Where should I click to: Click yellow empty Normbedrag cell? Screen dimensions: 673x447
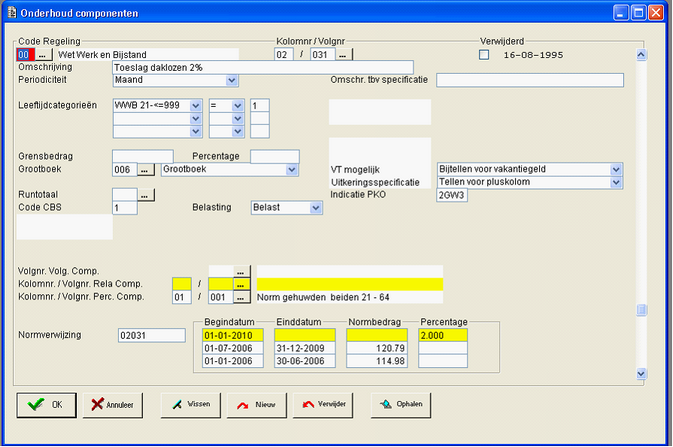click(x=377, y=335)
